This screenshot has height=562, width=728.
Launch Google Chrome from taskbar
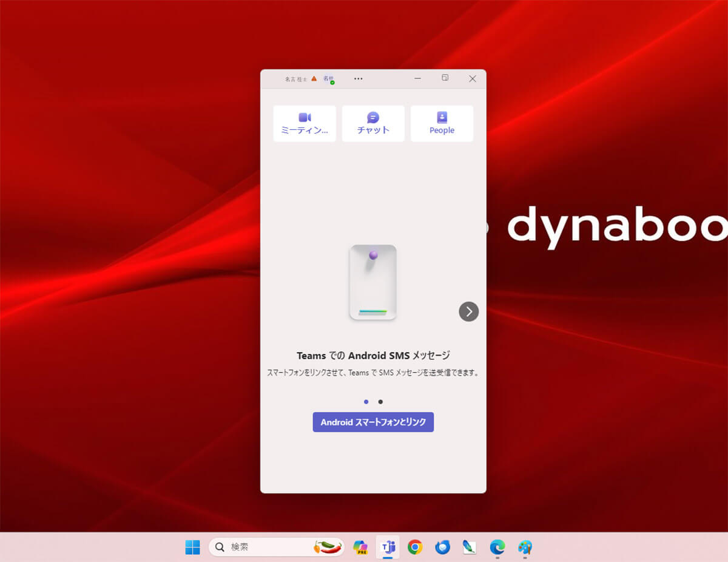pos(415,547)
